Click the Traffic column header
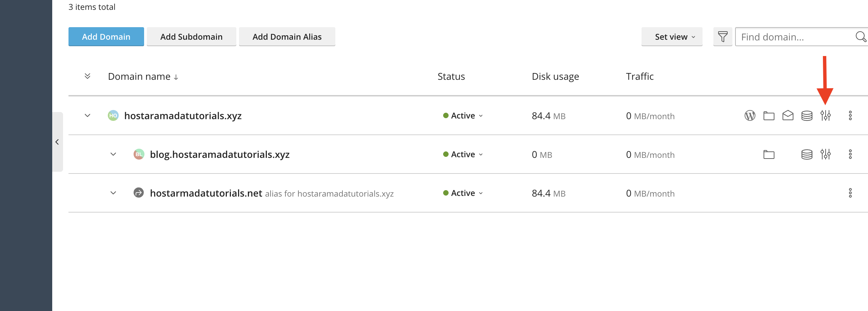868x311 pixels. coord(640,76)
